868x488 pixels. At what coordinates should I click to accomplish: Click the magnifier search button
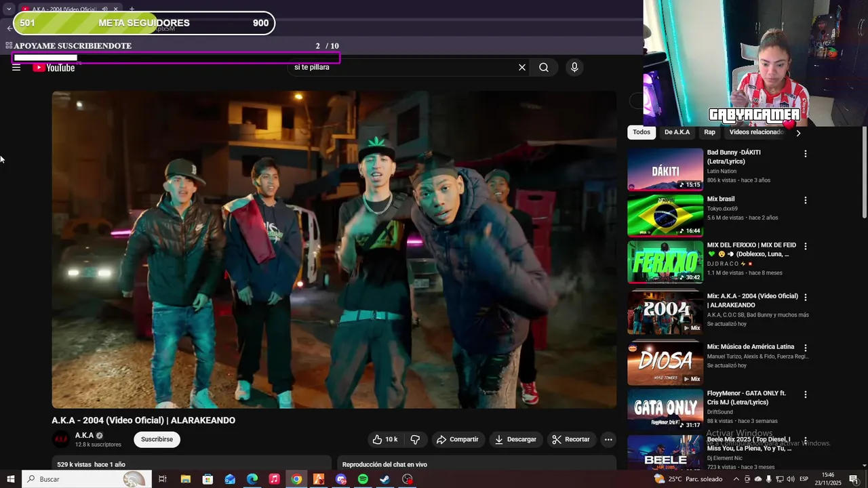click(x=544, y=67)
